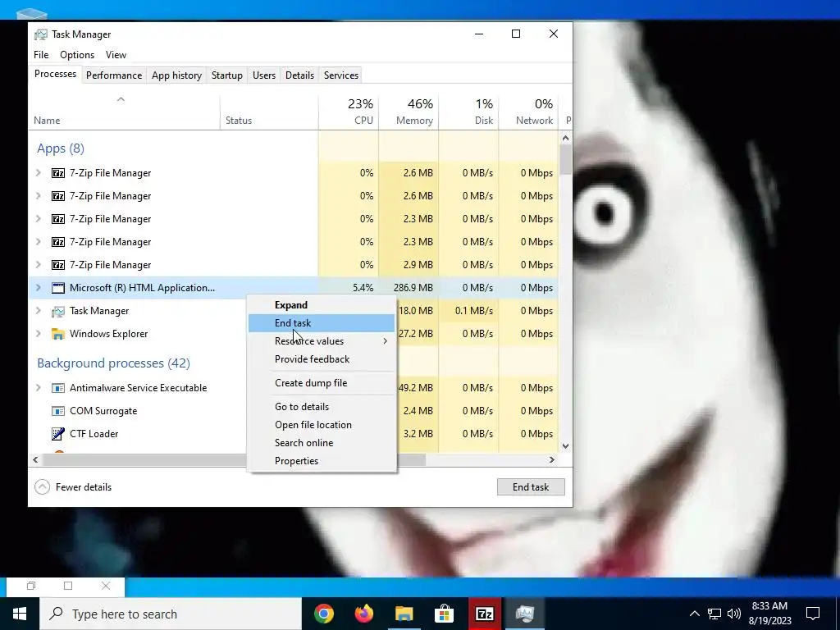Sort by the Disk column header

coord(468,112)
